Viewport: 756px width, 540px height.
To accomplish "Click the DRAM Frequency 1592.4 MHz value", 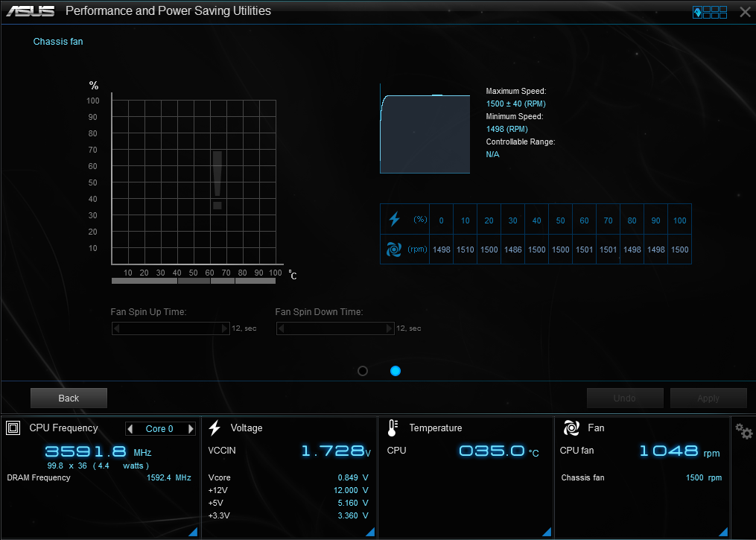I will 169,477.
